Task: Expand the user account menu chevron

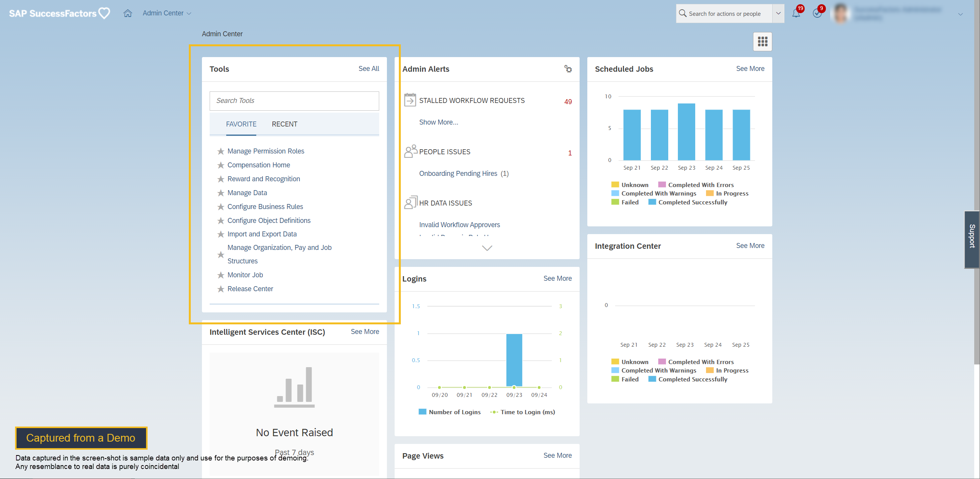Action: (960, 14)
